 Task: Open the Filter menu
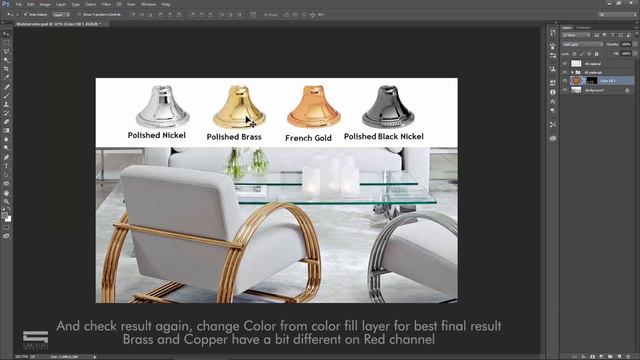coord(106,4)
